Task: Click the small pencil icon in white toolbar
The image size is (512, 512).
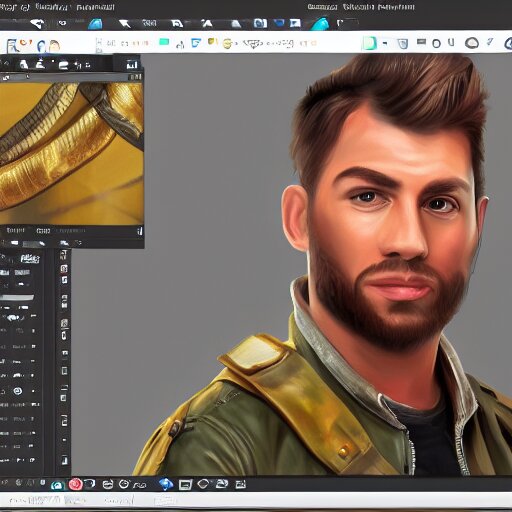Action: point(490,42)
